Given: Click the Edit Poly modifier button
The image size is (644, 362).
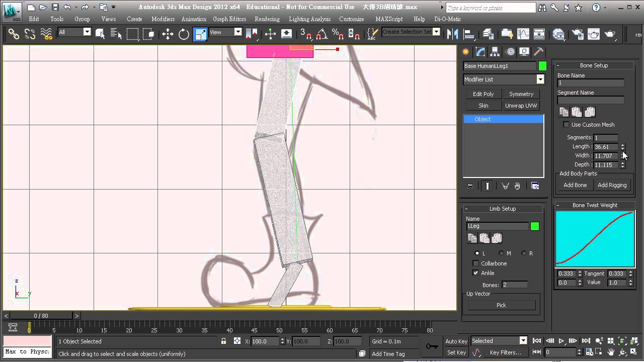Looking at the screenshot, I should 483,94.
